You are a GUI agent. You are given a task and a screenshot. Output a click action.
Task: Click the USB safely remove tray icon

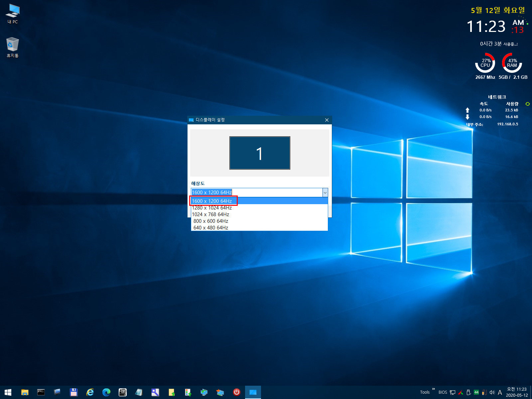coord(468,392)
